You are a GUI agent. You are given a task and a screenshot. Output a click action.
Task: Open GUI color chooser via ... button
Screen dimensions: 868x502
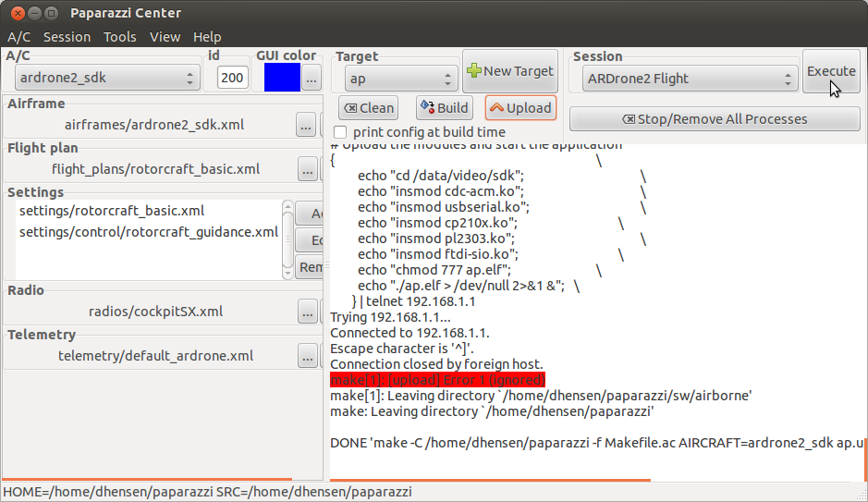tap(312, 78)
